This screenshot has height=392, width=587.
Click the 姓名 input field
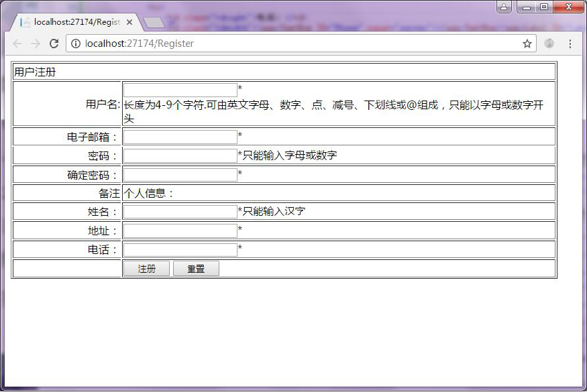180,212
